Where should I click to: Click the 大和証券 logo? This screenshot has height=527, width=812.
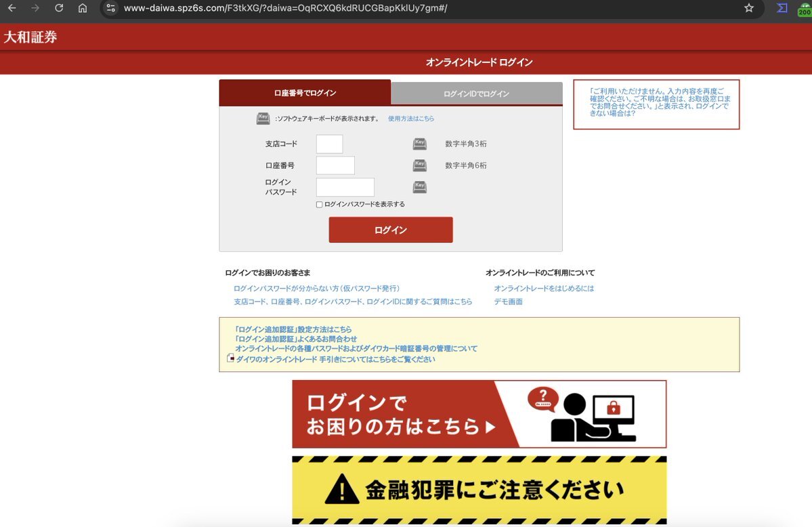click(x=30, y=37)
